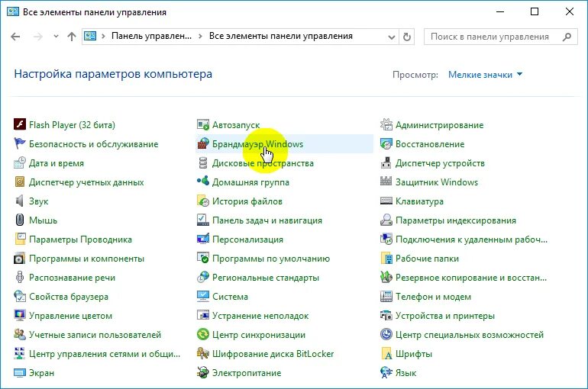Open the Система link

pyautogui.click(x=231, y=297)
